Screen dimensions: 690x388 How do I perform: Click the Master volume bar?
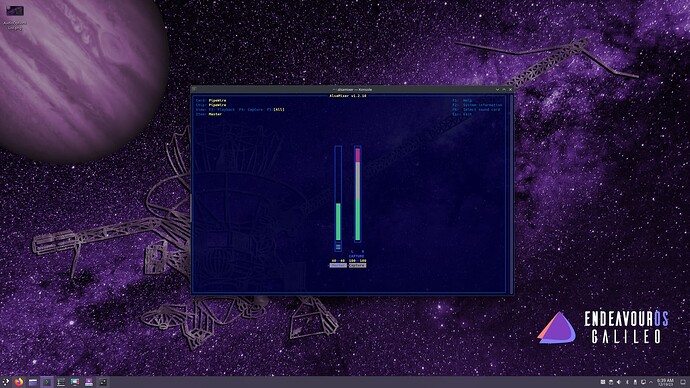338,194
